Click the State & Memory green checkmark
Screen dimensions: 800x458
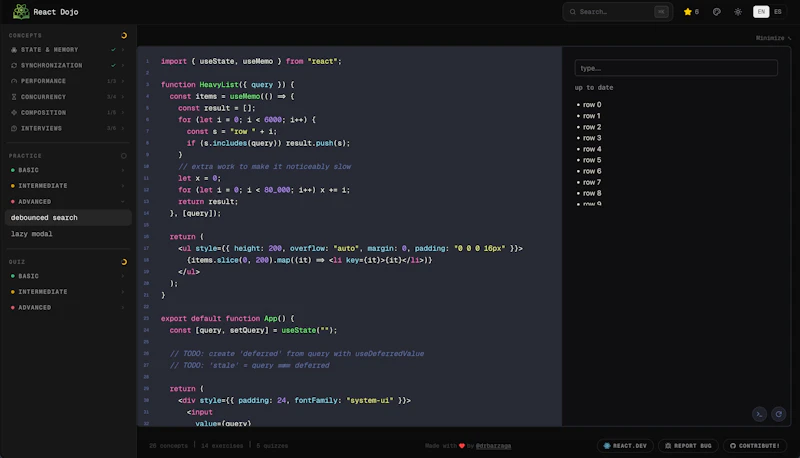pyautogui.click(x=113, y=49)
